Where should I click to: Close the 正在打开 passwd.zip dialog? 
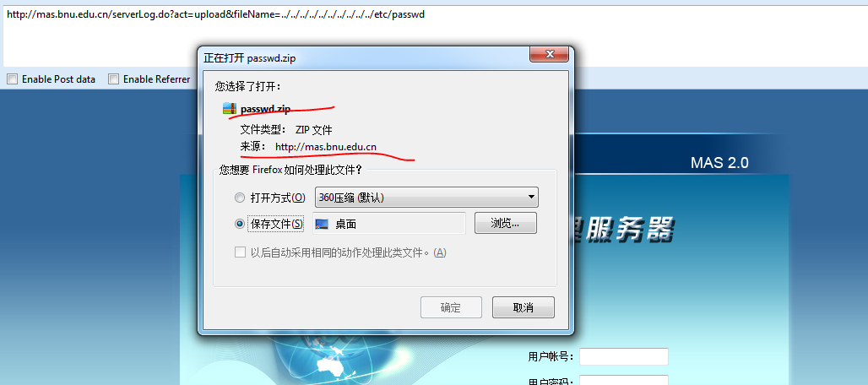550,54
